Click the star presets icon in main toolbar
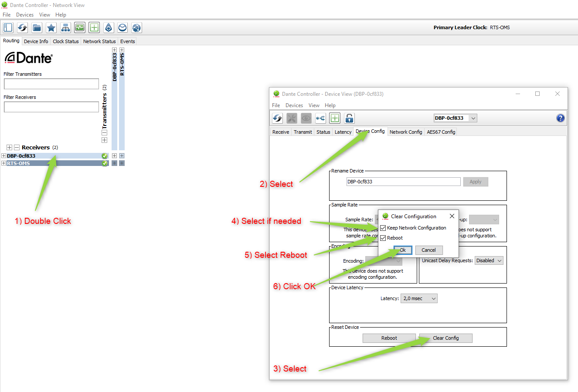The width and height of the screenshot is (578, 392). (51, 28)
